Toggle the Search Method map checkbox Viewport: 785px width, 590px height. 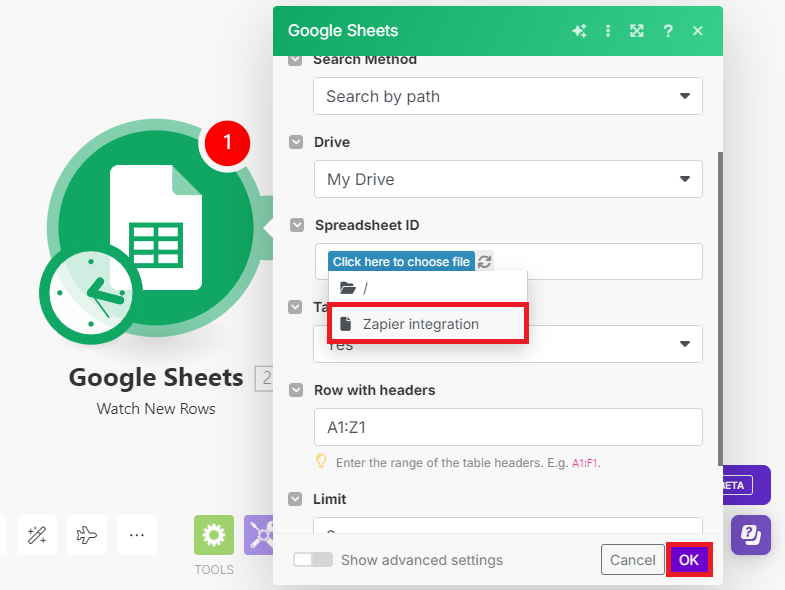coord(295,61)
